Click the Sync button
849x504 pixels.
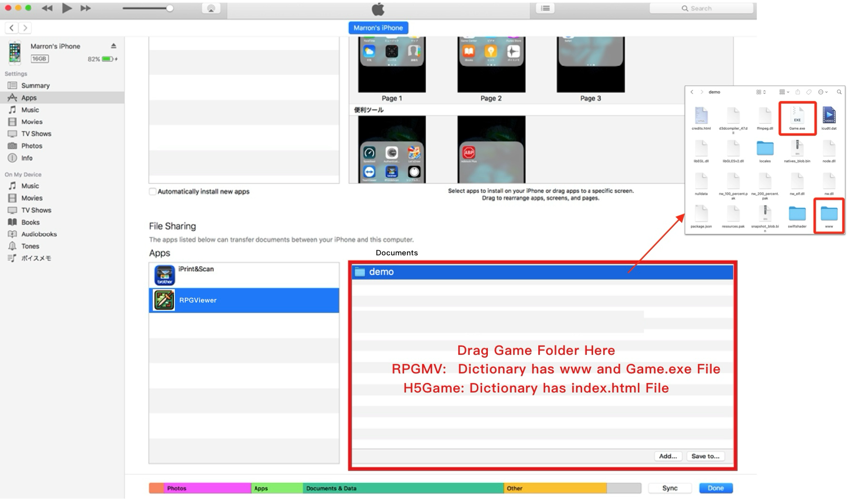click(669, 488)
